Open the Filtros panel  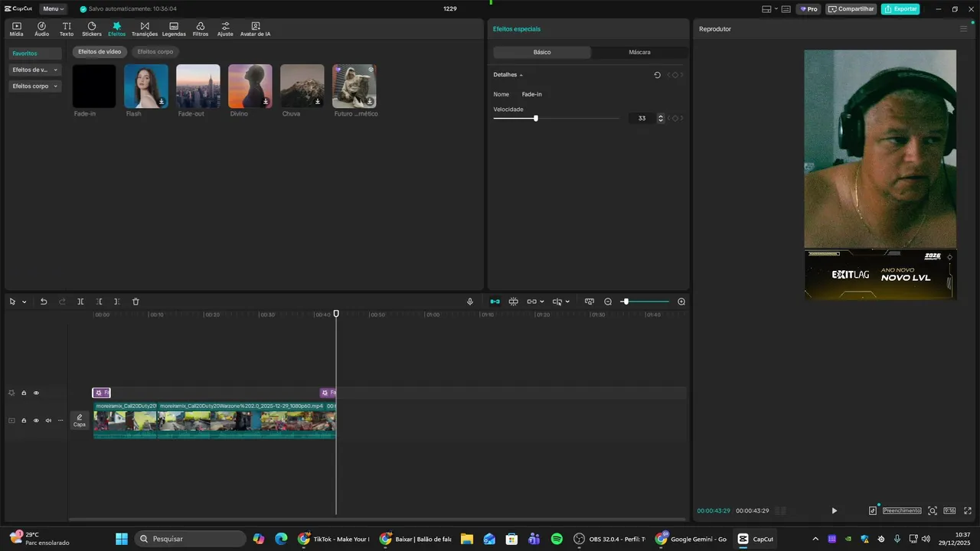(201, 29)
